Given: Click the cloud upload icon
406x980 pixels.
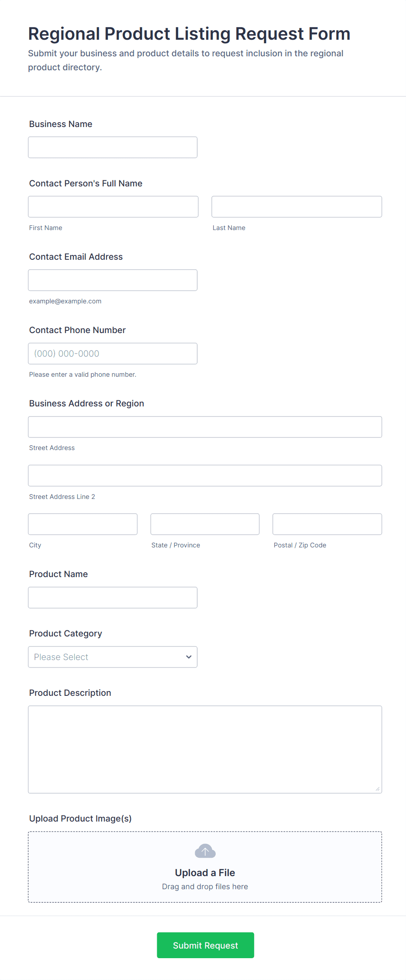Looking at the screenshot, I should point(205,851).
